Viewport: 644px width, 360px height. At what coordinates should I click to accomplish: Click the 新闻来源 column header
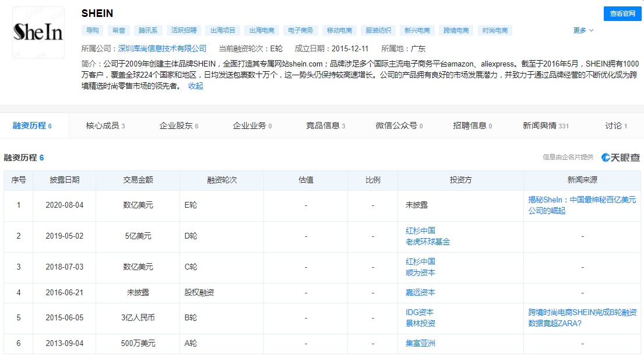[582, 180]
